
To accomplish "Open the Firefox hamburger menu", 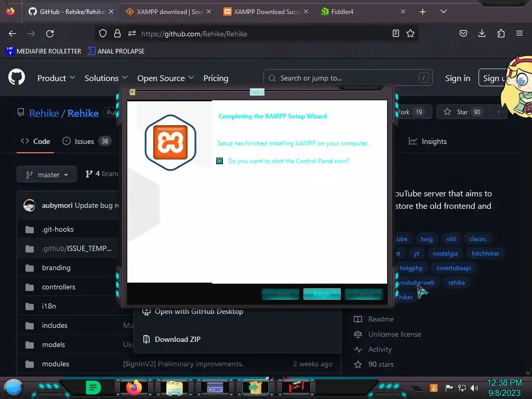I will pos(520,33).
